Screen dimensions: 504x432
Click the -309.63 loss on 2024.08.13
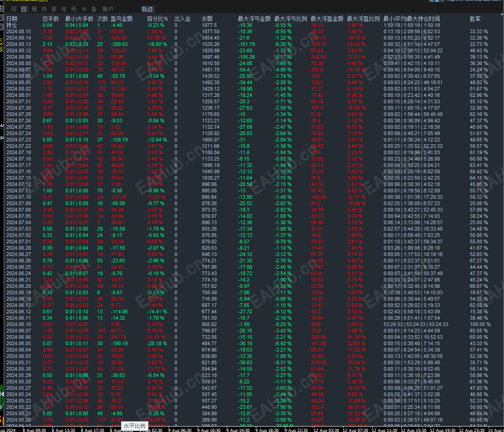coord(119,45)
